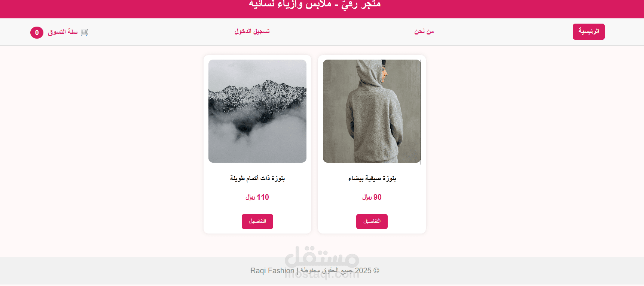This screenshot has width=644, height=286.
Task: Open the من نحن page
Action: pos(424,31)
